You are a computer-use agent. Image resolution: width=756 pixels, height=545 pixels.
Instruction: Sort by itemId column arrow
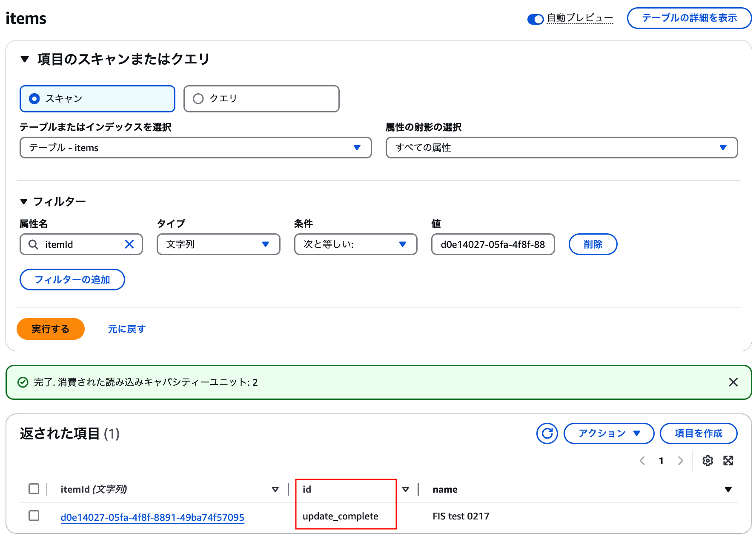(x=275, y=490)
